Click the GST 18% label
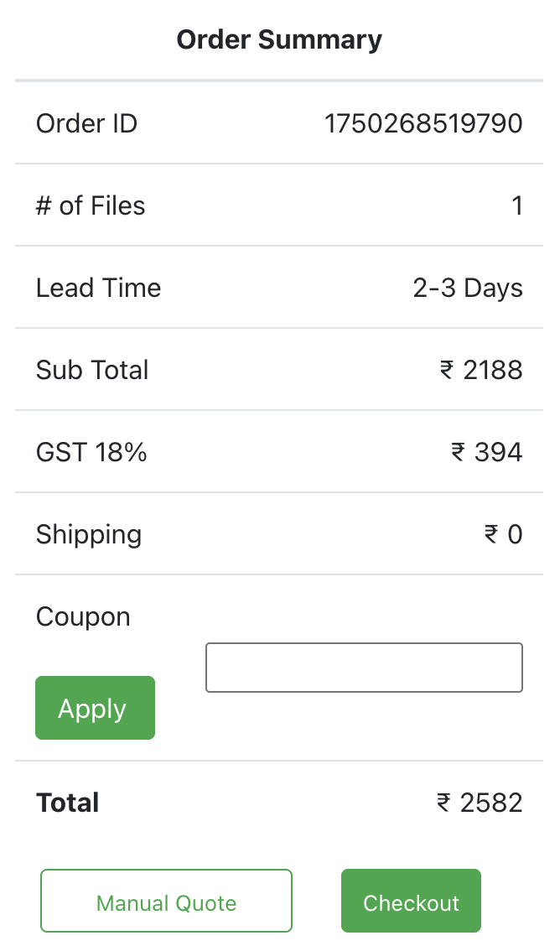 [91, 453]
